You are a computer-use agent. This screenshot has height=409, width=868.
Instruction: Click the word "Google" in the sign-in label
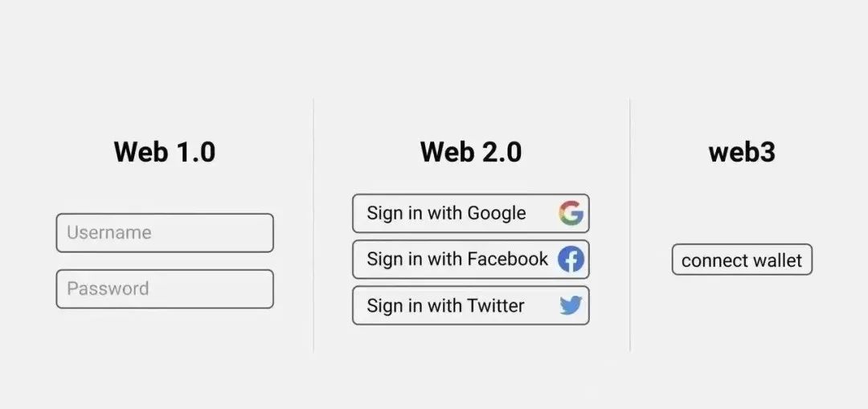pos(497,213)
